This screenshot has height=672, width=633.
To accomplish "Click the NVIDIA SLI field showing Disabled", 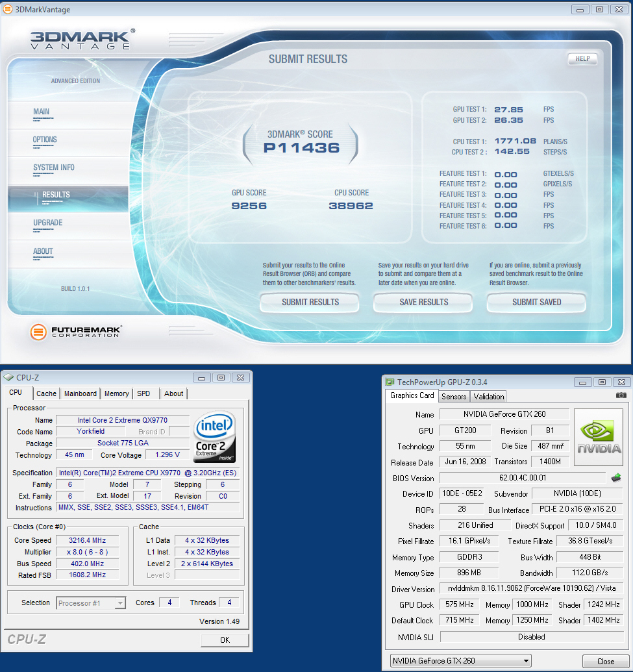I will pos(532,637).
